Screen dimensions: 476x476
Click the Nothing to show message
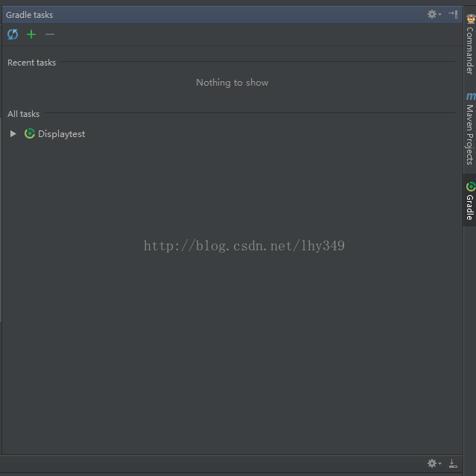tap(232, 83)
